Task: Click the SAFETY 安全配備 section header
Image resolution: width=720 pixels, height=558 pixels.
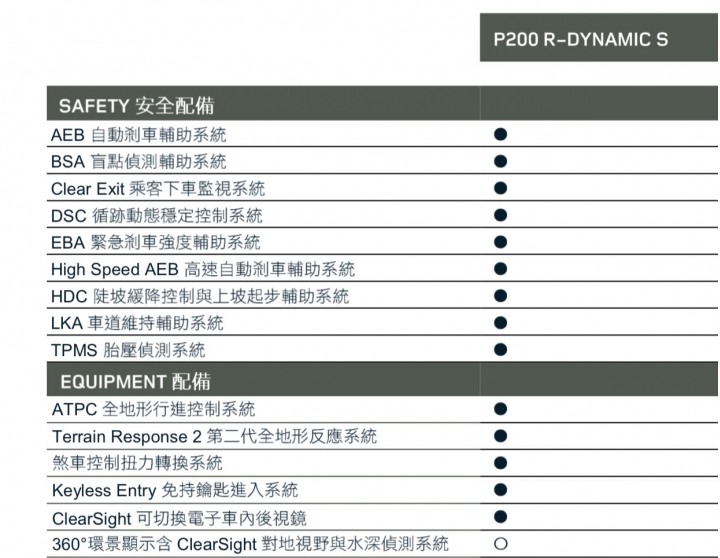Action: point(136,106)
